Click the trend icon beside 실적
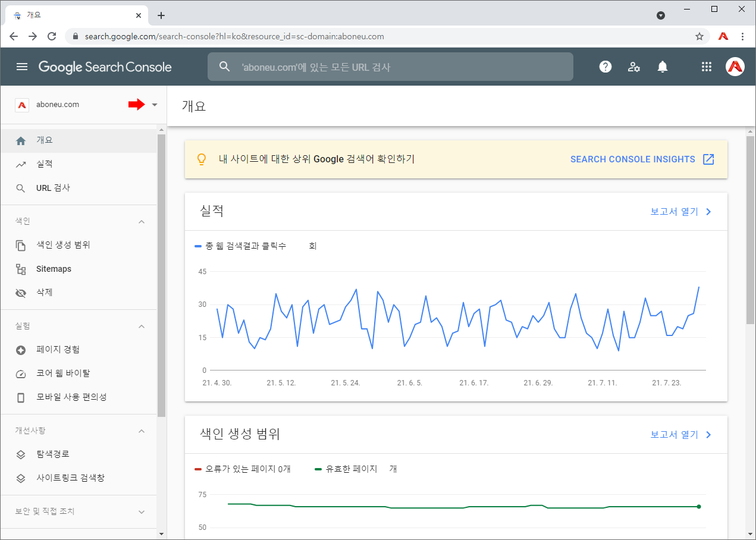 coord(21,164)
